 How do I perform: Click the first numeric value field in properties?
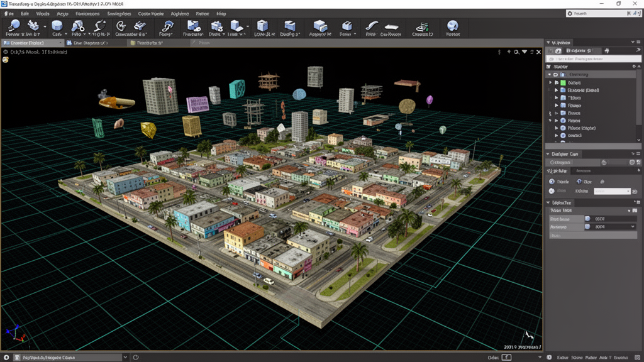614,219
